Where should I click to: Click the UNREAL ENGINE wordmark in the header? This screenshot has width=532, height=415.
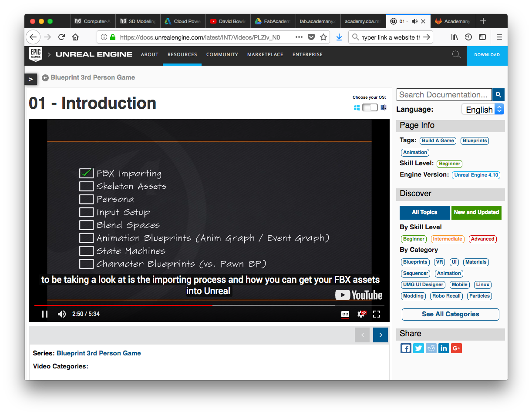94,54
